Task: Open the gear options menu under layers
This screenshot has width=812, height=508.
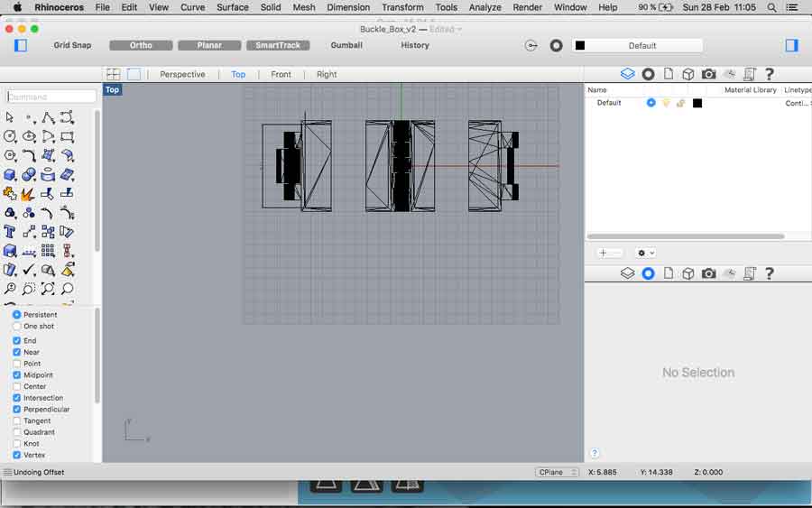Action: [x=645, y=253]
